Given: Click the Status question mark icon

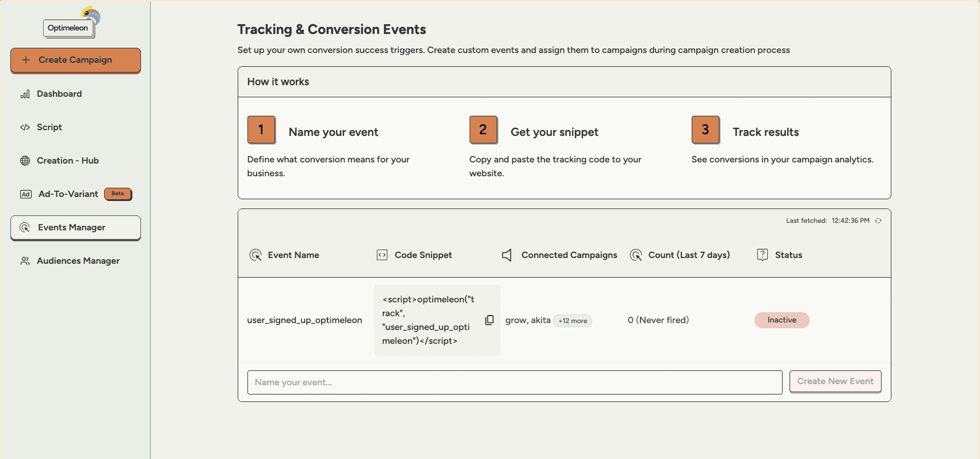Looking at the screenshot, I should pyautogui.click(x=762, y=255).
